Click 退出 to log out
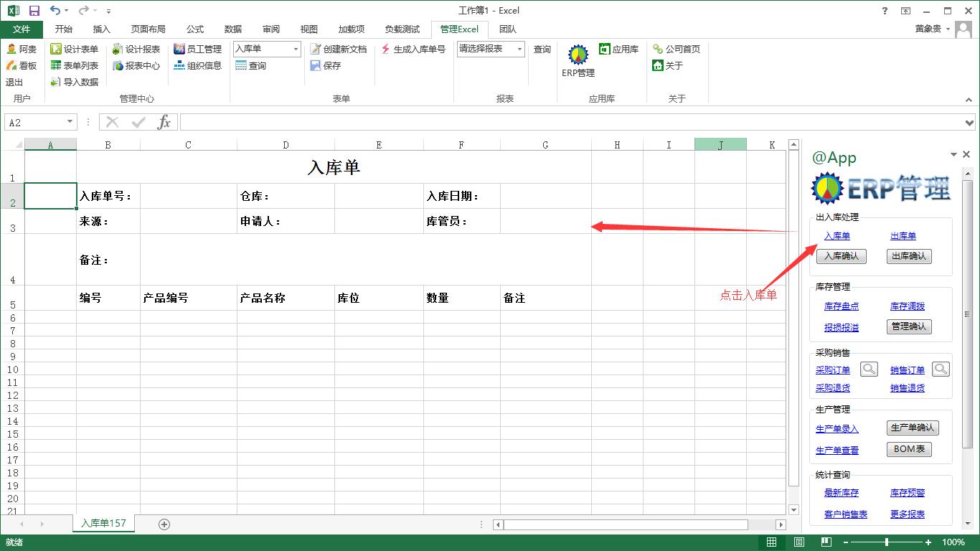The image size is (980, 551). [14, 82]
